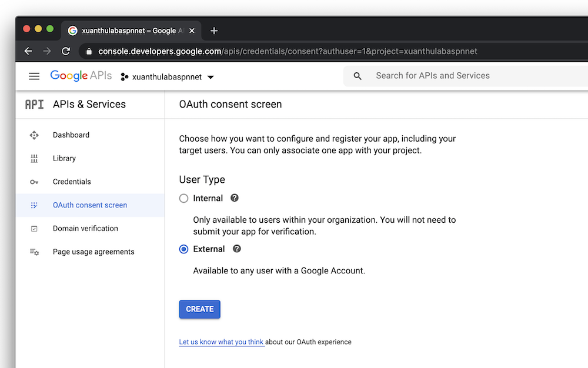This screenshot has width=588, height=368.
Task: Click the address bar URL
Action: pos(288,51)
